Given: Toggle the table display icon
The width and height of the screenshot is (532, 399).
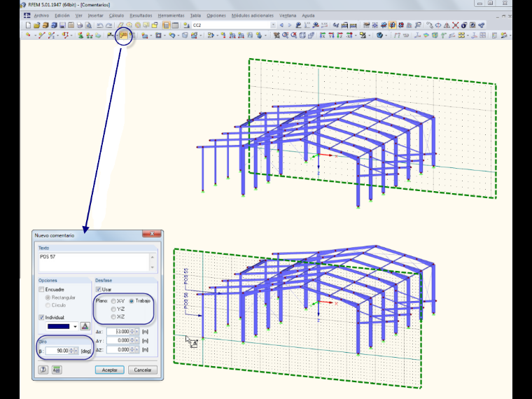Looking at the screenshot, I should tap(175, 25).
